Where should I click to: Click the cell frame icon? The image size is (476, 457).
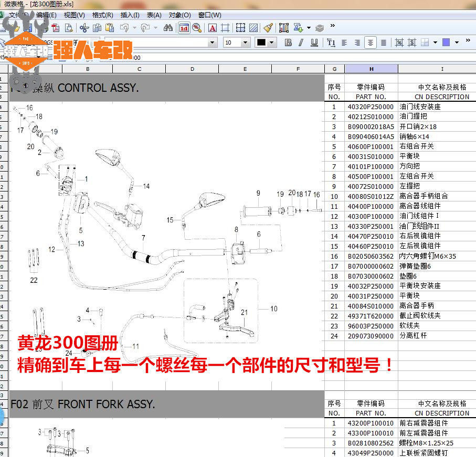(x=225, y=28)
